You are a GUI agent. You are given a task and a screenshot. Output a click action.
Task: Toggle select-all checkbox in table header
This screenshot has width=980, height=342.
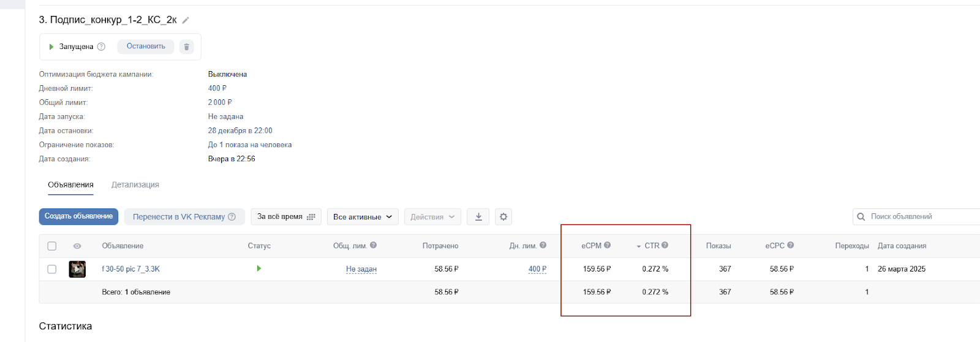pyautogui.click(x=52, y=246)
